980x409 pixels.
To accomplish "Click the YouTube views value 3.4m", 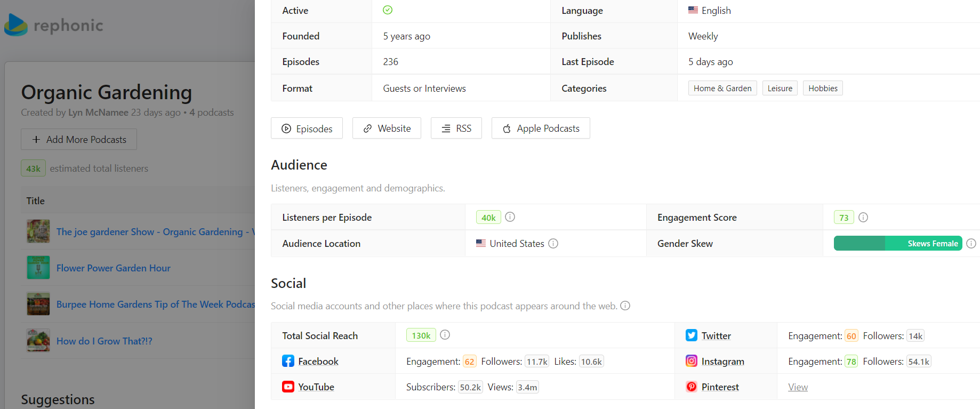I will pyautogui.click(x=527, y=387).
